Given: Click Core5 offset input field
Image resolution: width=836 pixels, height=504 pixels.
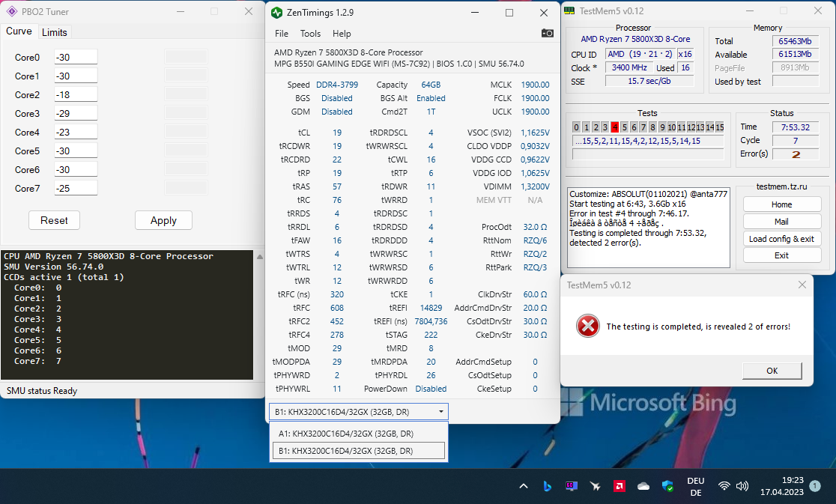Looking at the screenshot, I should click(76, 151).
